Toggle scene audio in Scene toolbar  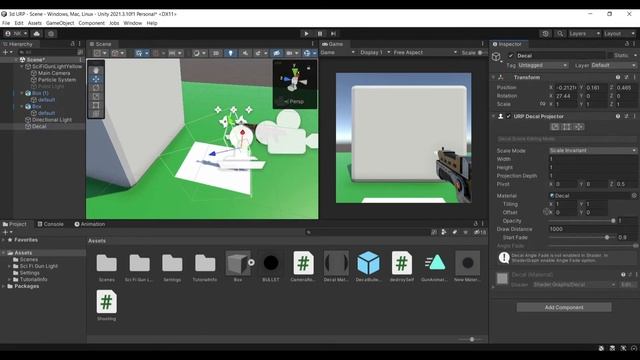(x=245, y=53)
